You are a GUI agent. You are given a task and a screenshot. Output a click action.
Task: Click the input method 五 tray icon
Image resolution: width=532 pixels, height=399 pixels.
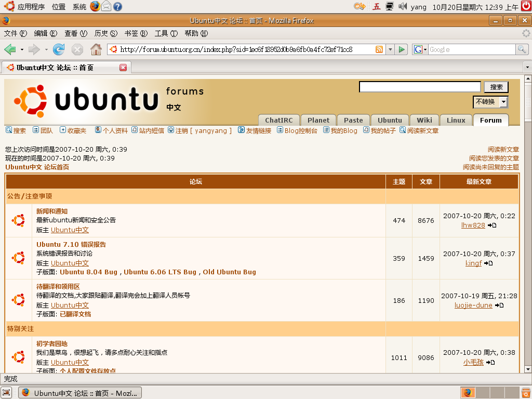377,6
